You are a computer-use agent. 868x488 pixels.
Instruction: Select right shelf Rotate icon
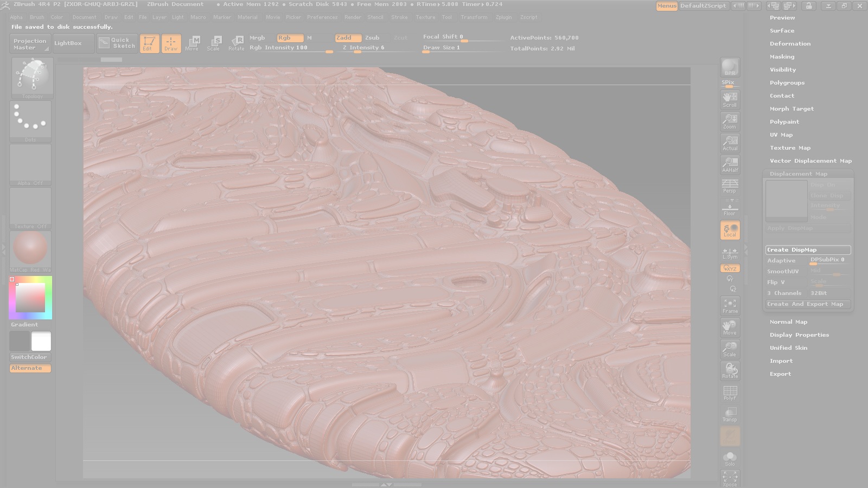pos(730,371)
